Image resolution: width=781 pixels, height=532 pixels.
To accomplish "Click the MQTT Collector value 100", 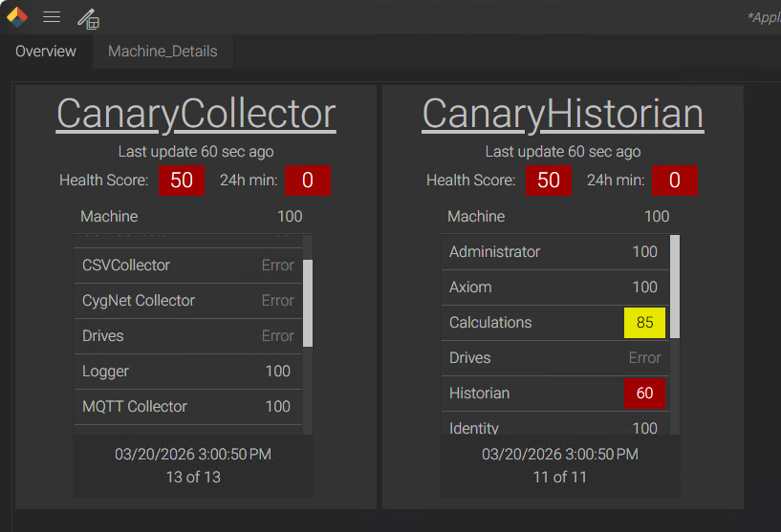I will point(277,407).
